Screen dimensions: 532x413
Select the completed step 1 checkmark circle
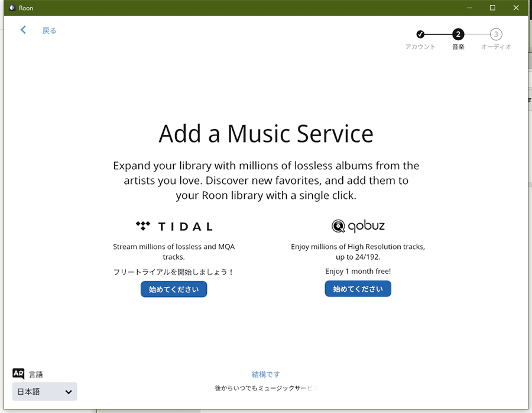[x=420, y=34]
